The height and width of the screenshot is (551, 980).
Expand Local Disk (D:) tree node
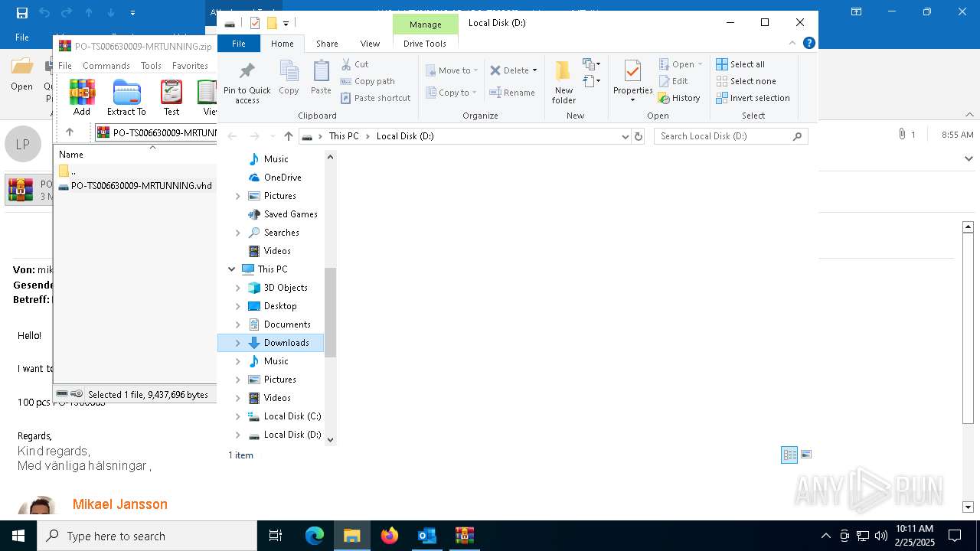[237, 435]
